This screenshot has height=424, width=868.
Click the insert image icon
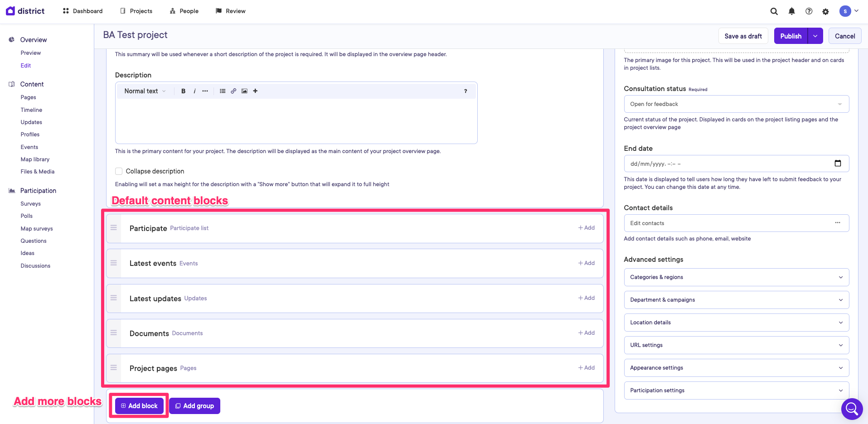pos(244,91)
